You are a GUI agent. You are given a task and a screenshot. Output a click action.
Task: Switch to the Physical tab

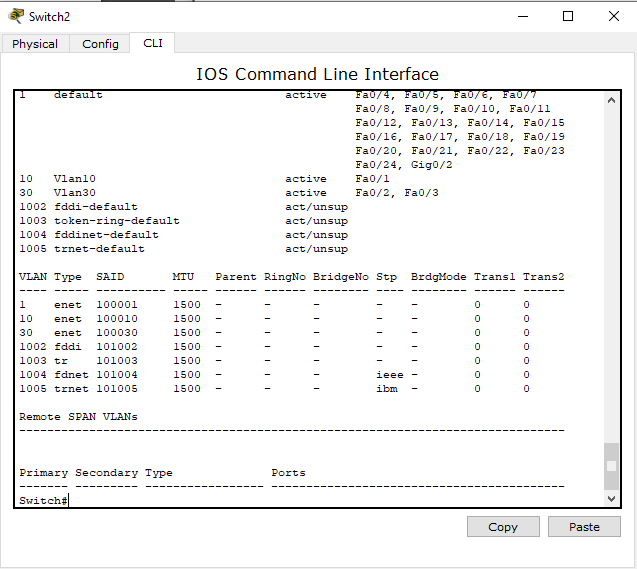[35, 44]
